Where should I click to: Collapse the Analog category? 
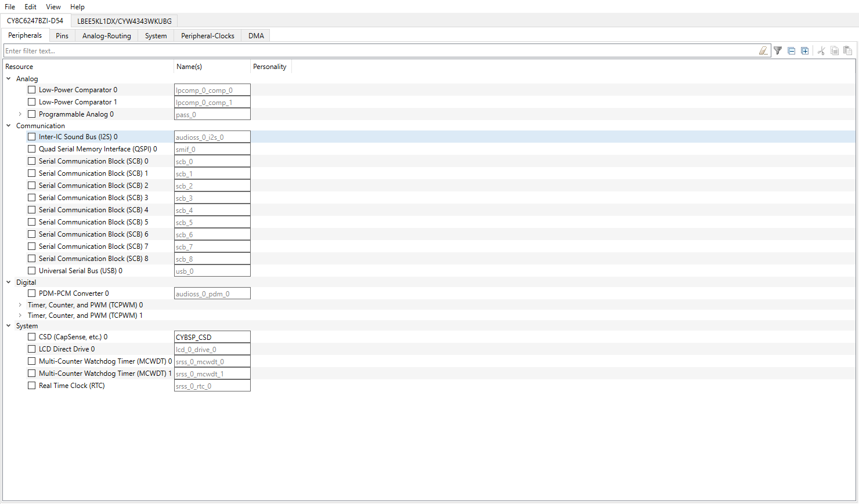pos(9,79)
